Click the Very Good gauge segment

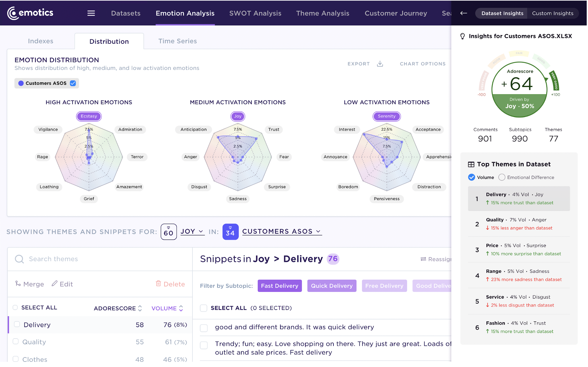554,81
